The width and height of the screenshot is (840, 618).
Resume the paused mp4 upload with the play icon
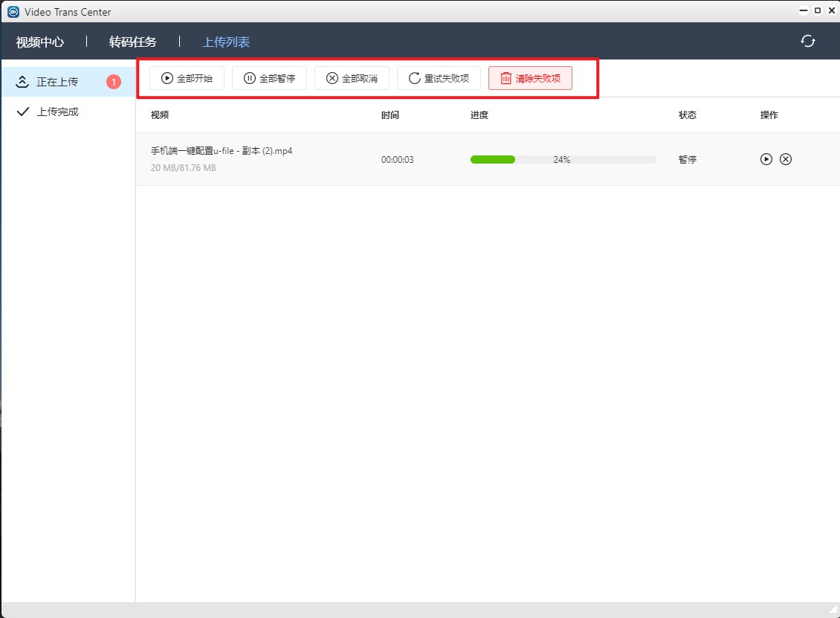766,159
